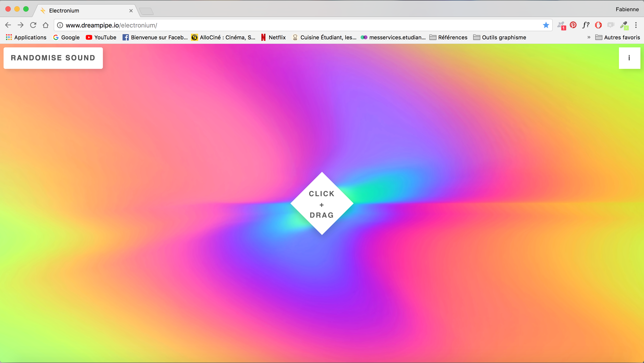Open the ColorZilla eyedropper extension

624,25
